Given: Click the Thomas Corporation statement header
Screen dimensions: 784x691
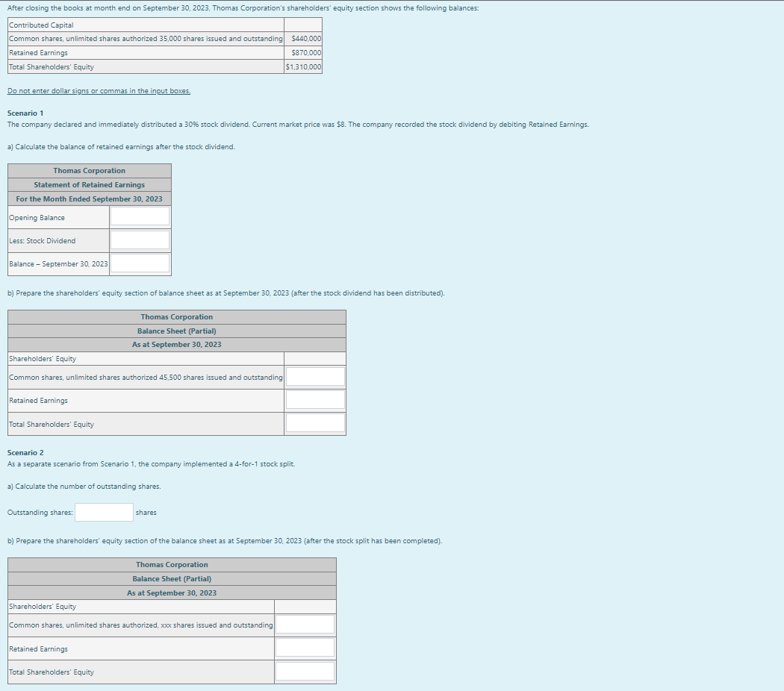Looking at the screenshot, I should (x=89, y=170).
